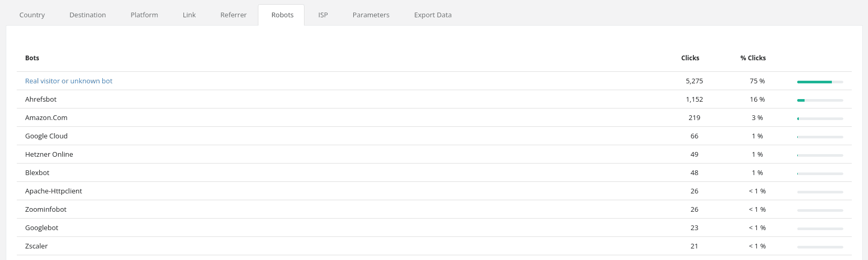
Task: Open the Referrer tab
Action: coord(233,15)
